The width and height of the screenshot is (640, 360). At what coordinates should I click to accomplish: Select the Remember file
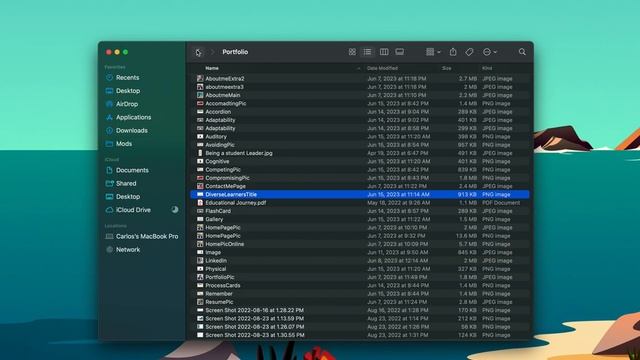360,294
